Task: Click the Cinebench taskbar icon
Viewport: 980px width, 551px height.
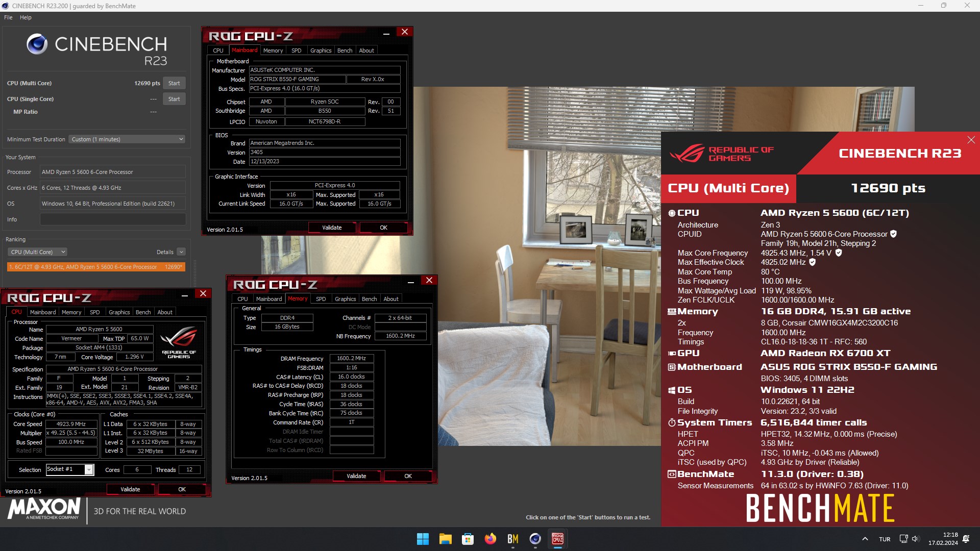Action: 535,539
